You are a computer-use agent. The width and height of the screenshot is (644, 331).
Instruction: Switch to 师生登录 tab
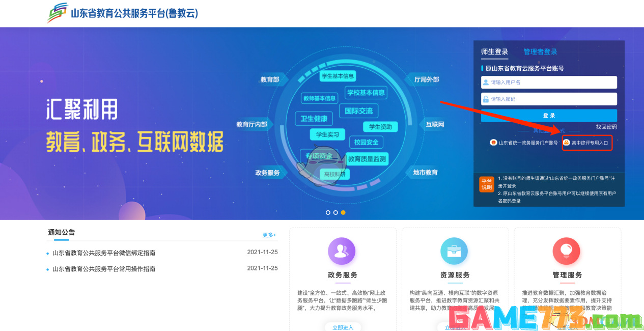495,52
